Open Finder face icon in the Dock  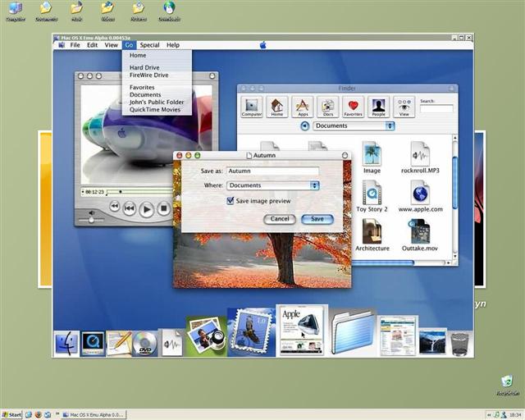tap(66, 344)
